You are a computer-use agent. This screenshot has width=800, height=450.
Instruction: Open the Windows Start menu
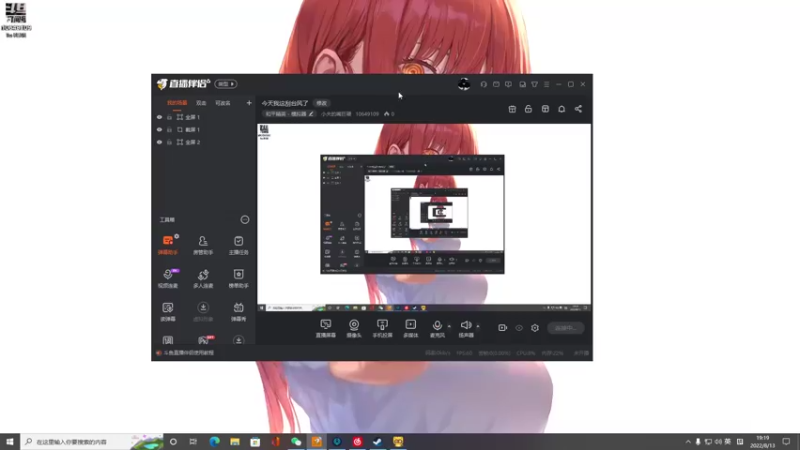tap(10, 442)
